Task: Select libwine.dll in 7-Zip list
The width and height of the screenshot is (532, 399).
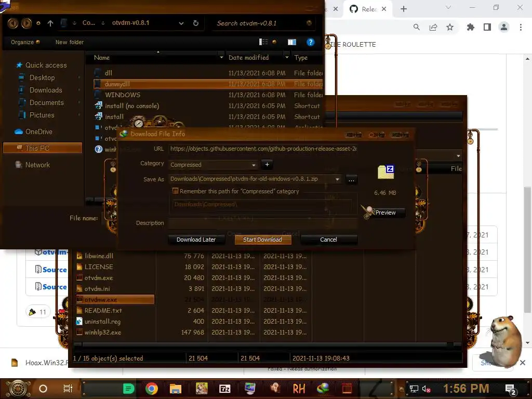Action: tap(99, 256)
